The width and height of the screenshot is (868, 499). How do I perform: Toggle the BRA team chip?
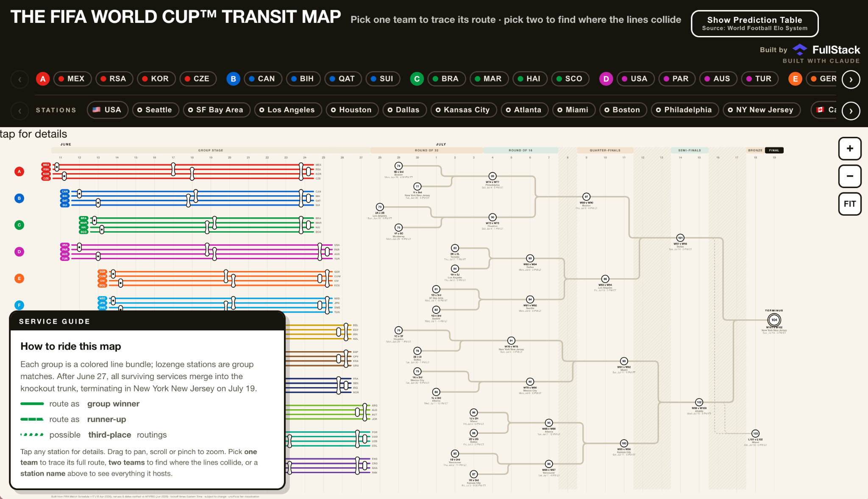click(447, 79)
